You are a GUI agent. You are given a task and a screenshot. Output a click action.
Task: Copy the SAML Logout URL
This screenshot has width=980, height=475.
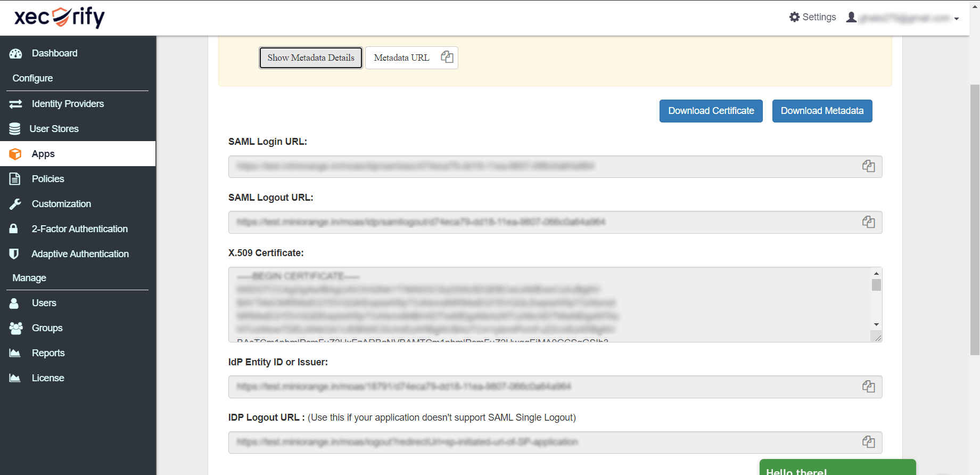[868, 222]
